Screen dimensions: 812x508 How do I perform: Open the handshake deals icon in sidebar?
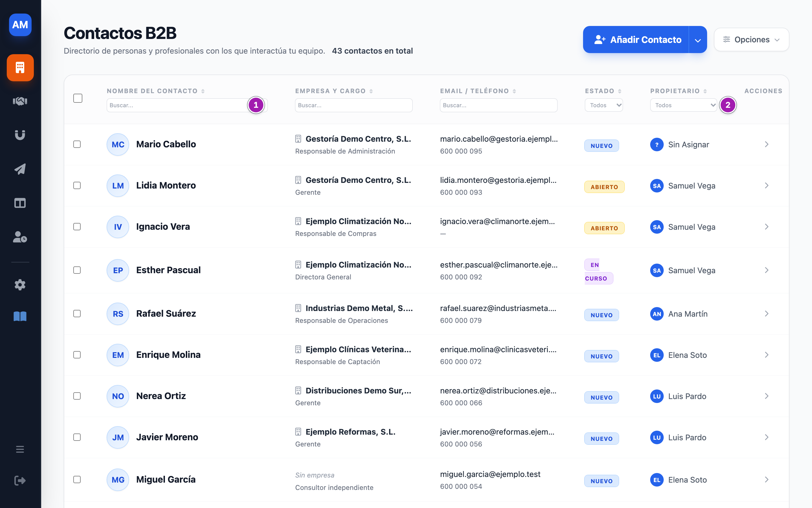pos(20,101)
